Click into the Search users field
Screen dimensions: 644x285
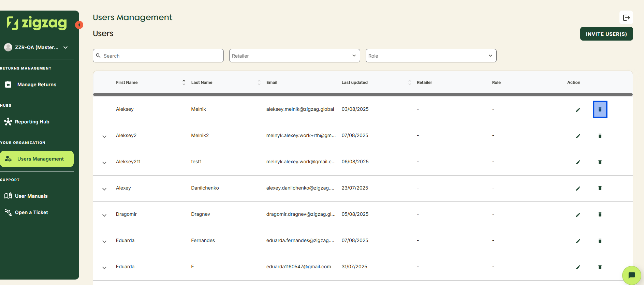pos(160,56)
